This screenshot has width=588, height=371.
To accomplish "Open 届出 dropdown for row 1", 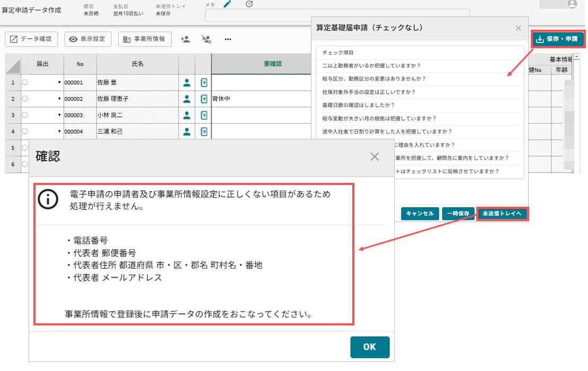I will tap(59, 83).
